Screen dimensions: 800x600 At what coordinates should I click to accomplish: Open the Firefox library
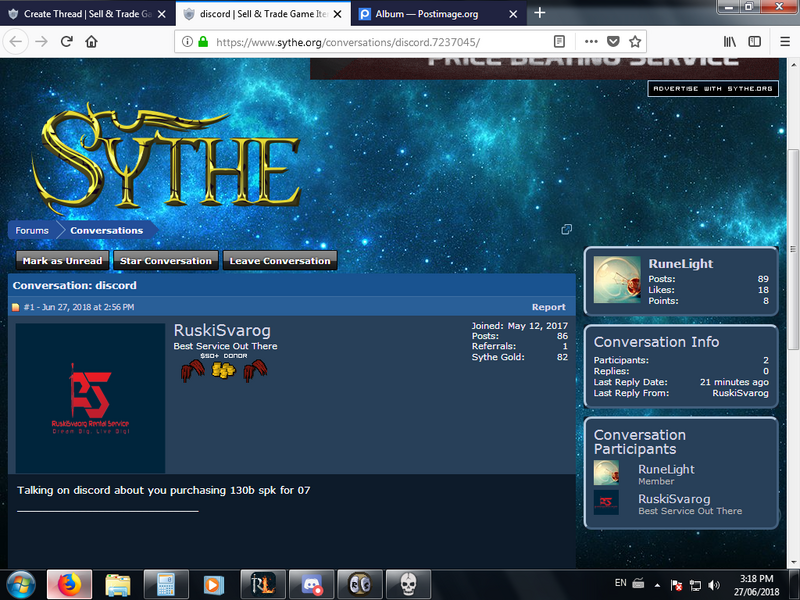click(730, 41)
